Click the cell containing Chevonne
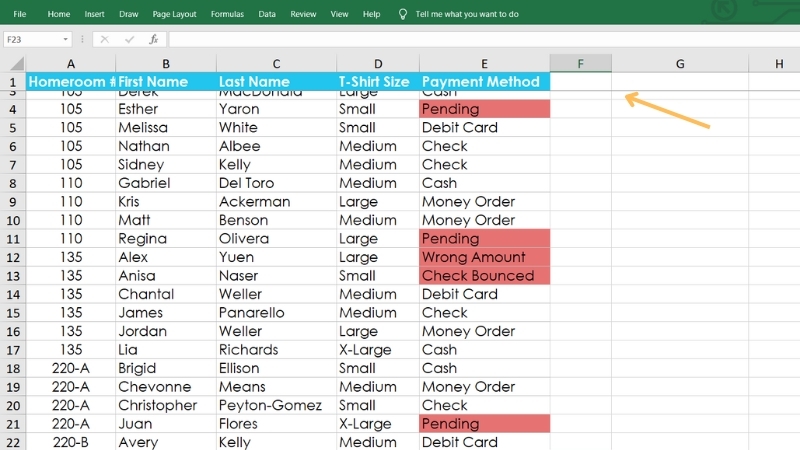The height and width of the screenshot is (450, 800). click(x=166, y=387)
